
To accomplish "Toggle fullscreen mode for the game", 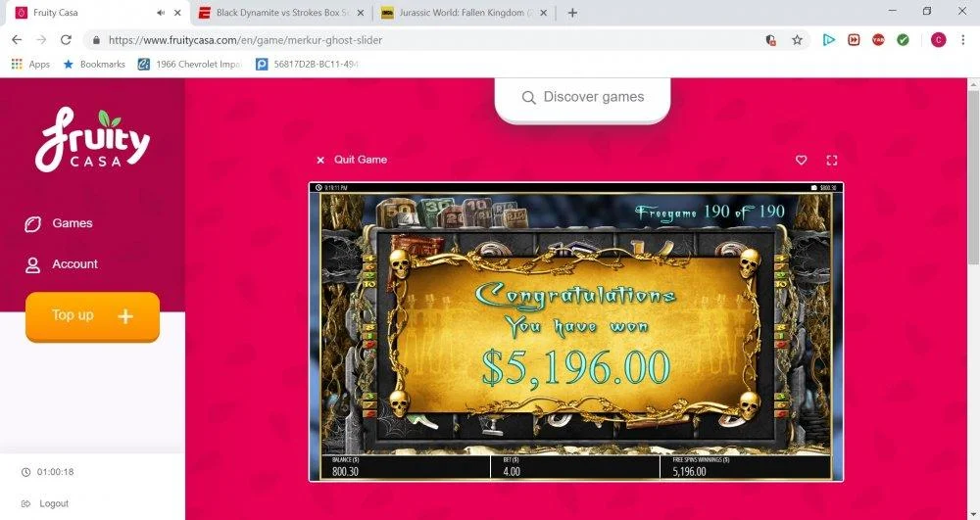I will coord(832,161).
